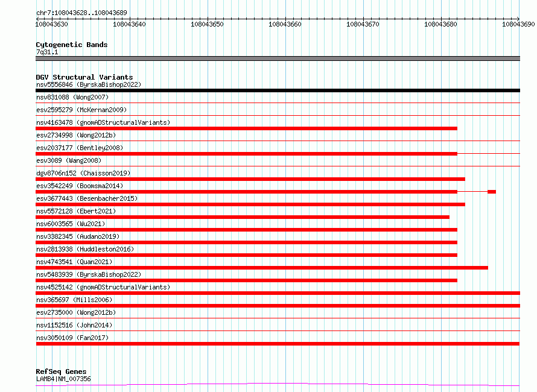Select the DGV Structural Variants track title
The image size is (537, 392).
coord(84,77)
